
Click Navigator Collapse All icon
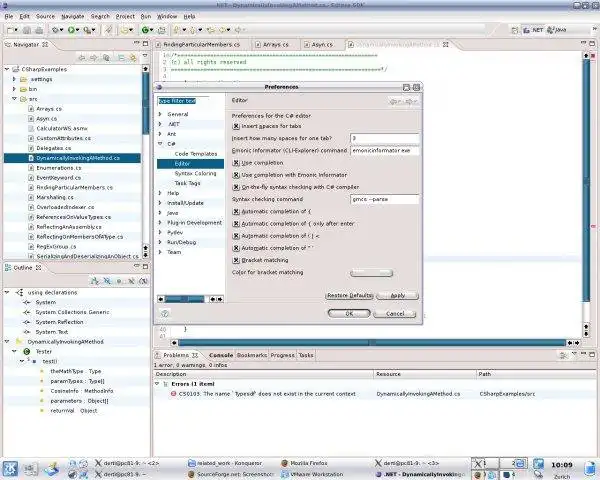[x=121, y=58]
